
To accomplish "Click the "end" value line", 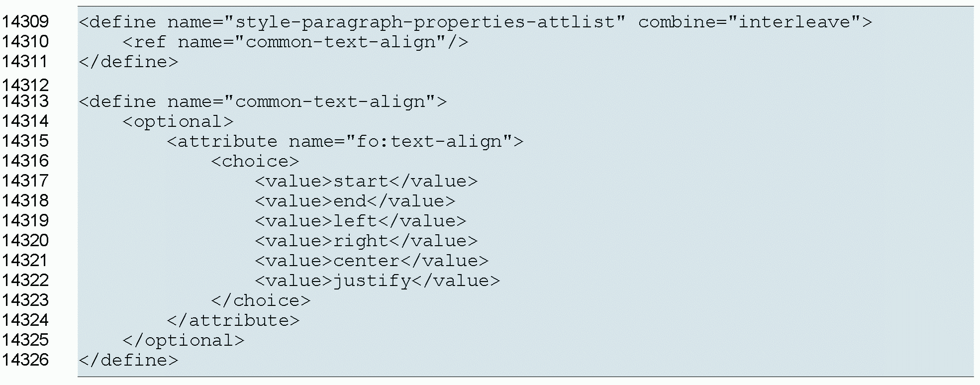I will pyautogui.click(x=355, y=201).
